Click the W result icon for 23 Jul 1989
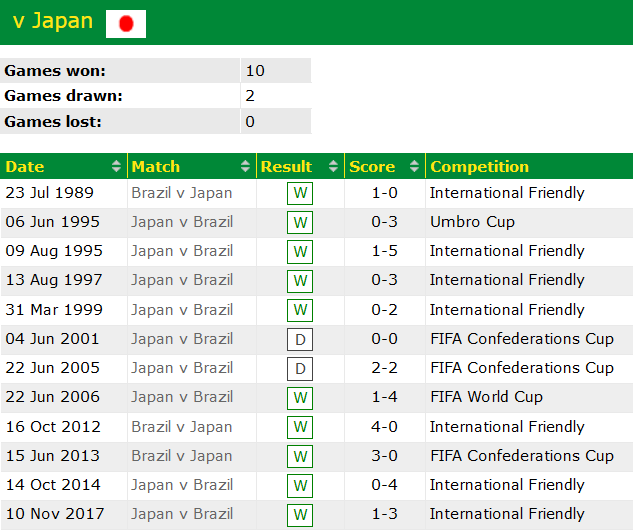This screenshot has height=531, width=633. point(300,193)
